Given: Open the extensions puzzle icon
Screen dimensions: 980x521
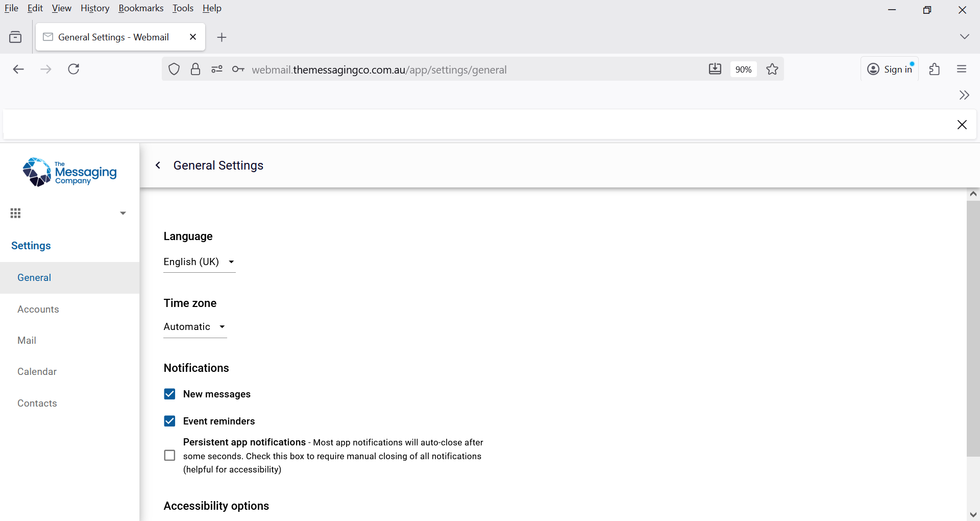Looking at the screenshot, I should (x=935, y=69).
